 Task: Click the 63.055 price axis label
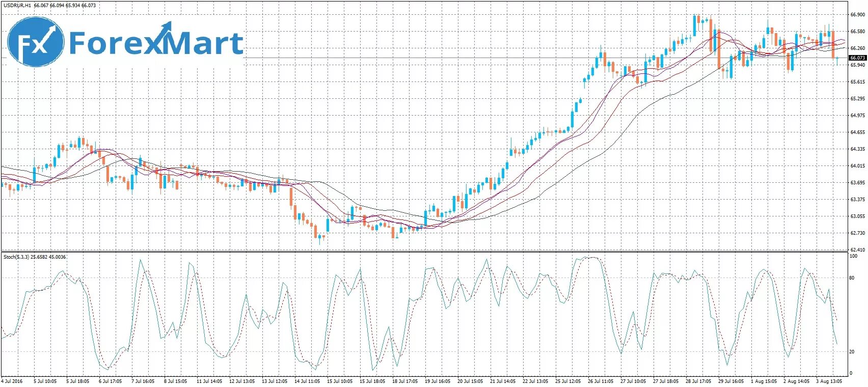point(858,216)
